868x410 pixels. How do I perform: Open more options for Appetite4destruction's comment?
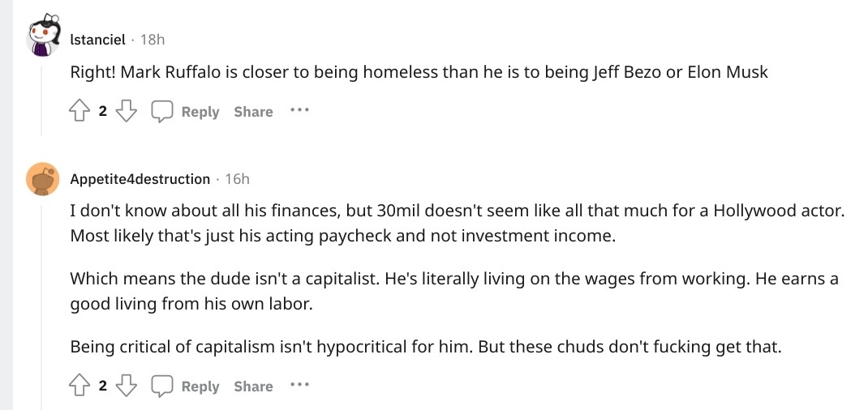(x=299, y=385)
